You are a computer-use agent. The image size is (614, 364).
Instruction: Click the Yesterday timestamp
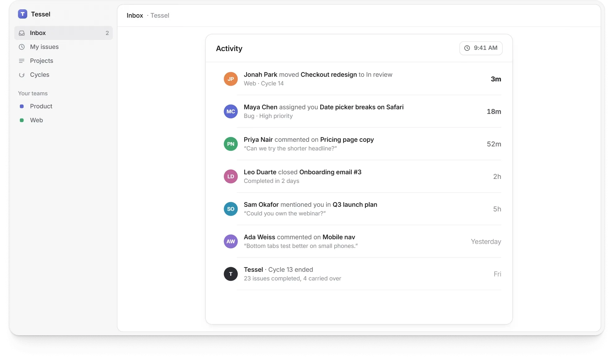pos(486,242)
